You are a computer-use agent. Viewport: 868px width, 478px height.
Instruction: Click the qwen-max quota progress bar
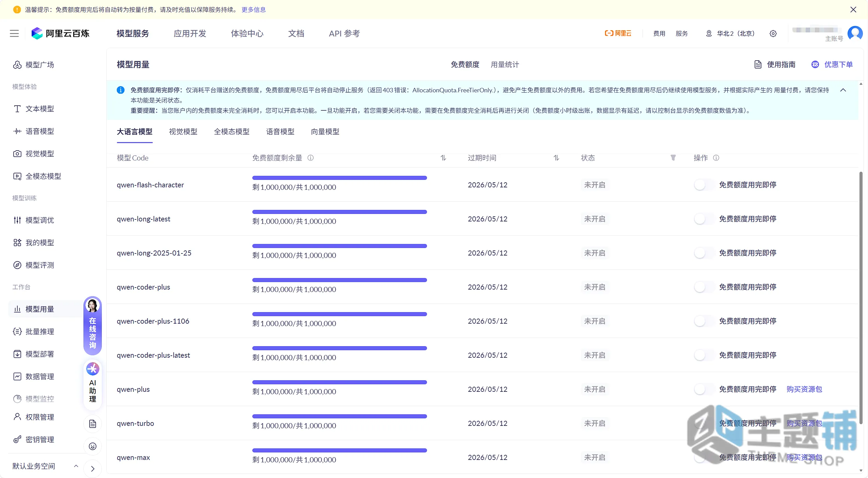click(x=340, y=450)
